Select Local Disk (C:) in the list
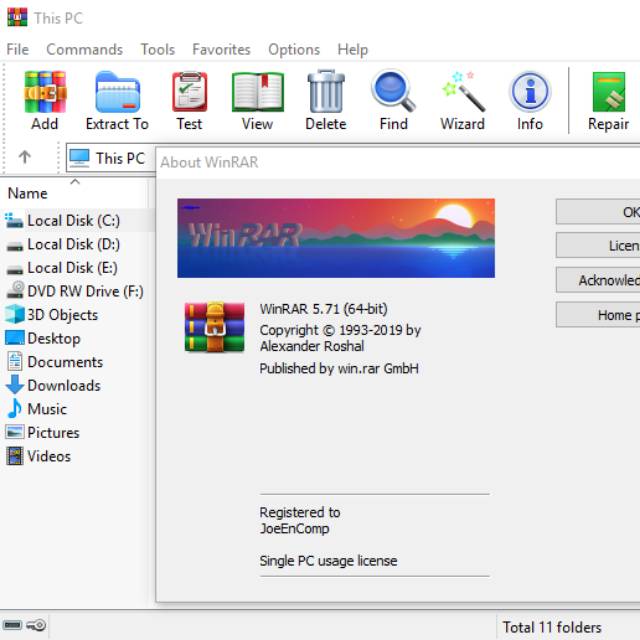Image resolution: width=640 pixels, height=640 pixels. (x=73, y=220)
